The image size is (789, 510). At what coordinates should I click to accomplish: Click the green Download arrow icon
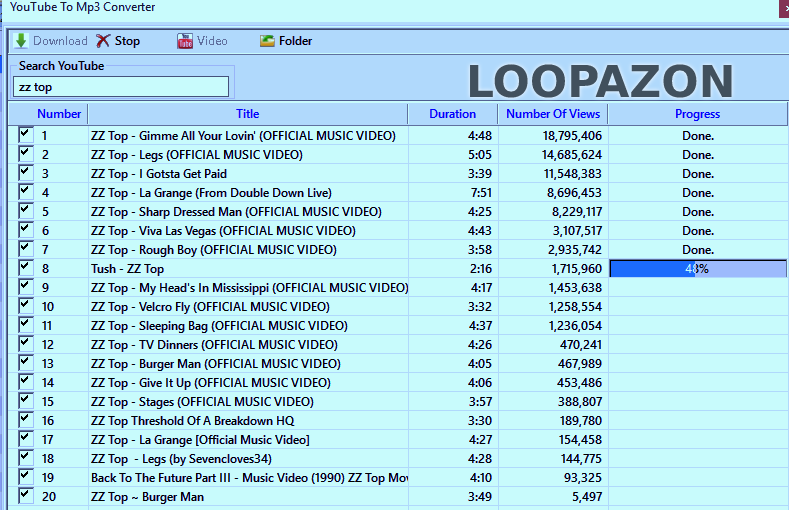click(x=21, y=41)
